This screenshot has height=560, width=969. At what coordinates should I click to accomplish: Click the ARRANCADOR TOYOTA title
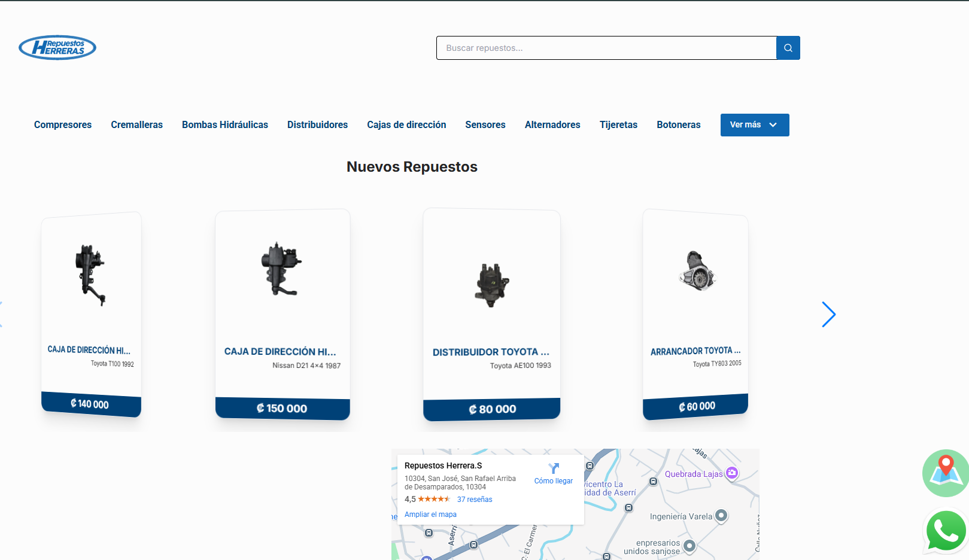tap(695, 351)
